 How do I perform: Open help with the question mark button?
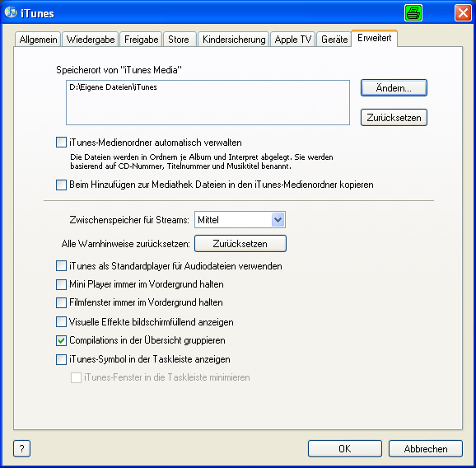[22, 448]
